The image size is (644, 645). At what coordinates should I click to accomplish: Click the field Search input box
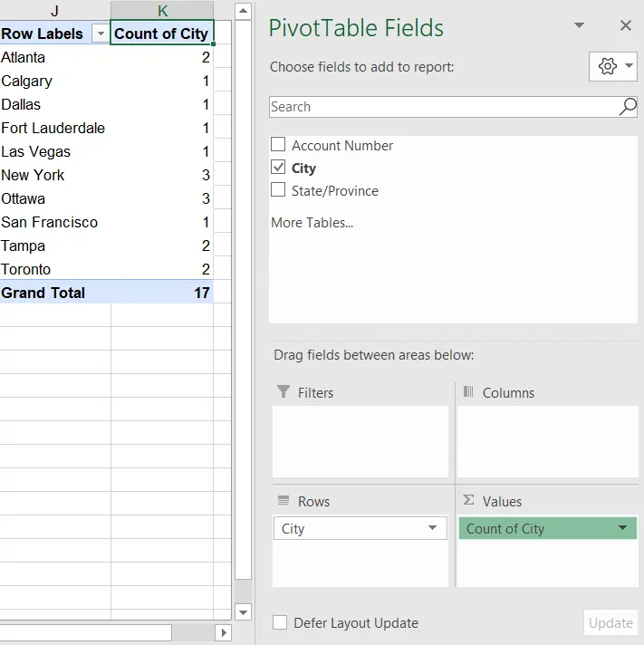point(442,107)
